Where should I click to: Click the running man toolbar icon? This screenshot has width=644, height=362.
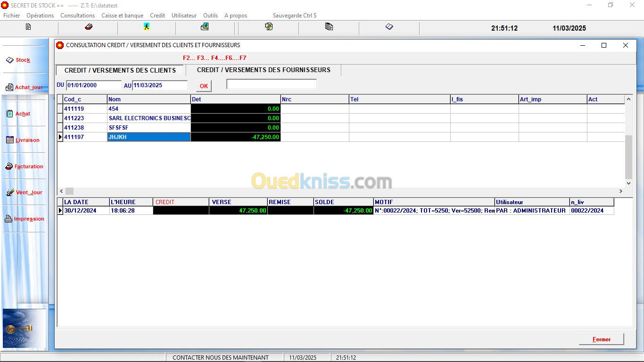coord(147,27)
